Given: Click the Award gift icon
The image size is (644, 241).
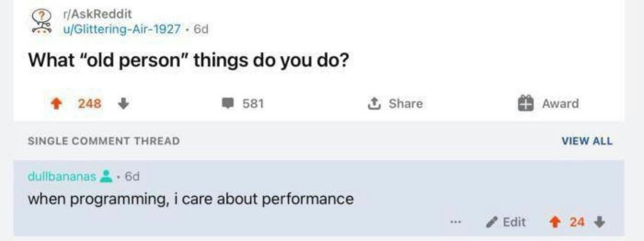Looking at the screenshot, I should coord(525,103).
